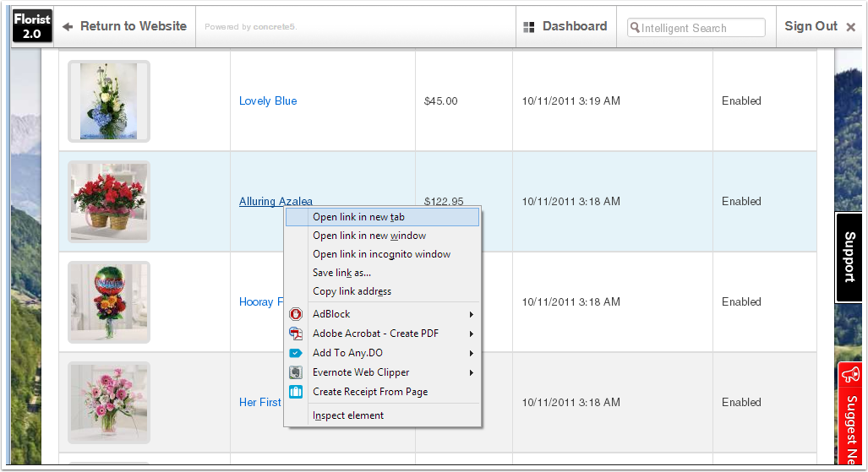The width and height of the screenshot is (868, 472).
Task: Click the Lovely Blue bouquet thumbnail
Action: [x=109, y=101]
